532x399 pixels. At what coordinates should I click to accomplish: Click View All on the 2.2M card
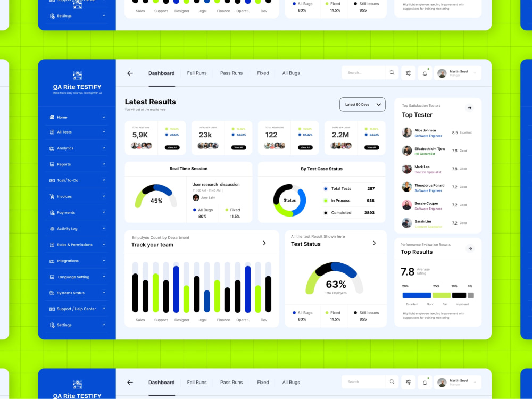pos(371,147)
